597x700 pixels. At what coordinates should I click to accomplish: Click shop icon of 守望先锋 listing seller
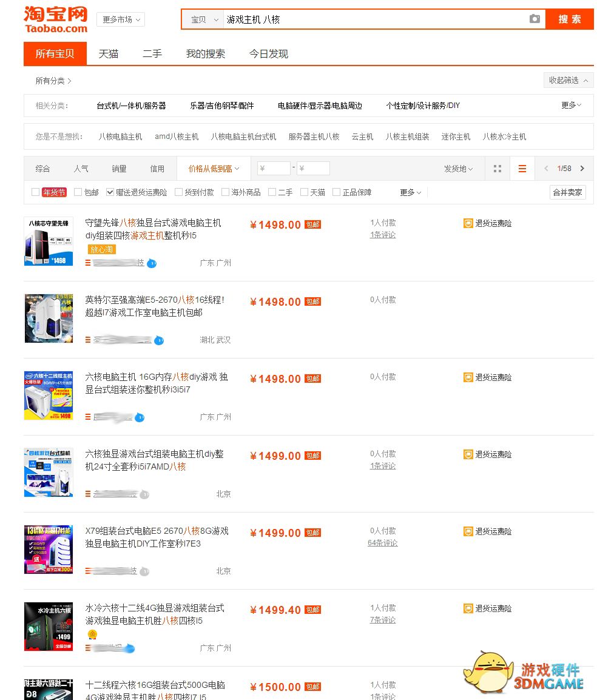88,263
